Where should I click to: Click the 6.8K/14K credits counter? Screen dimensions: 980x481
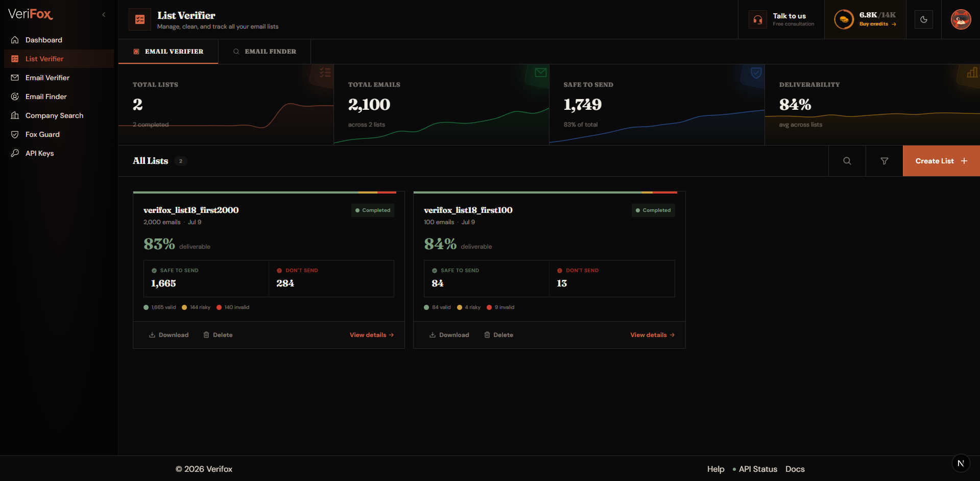click(x=877, y=15)
